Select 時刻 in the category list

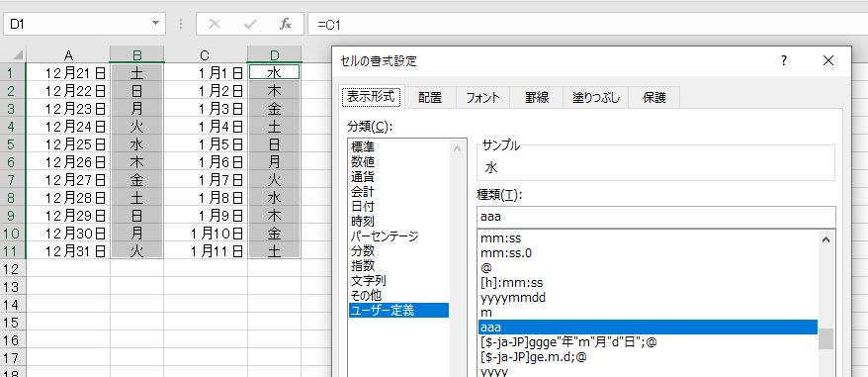pyautogui.click(x=399, y=222)
